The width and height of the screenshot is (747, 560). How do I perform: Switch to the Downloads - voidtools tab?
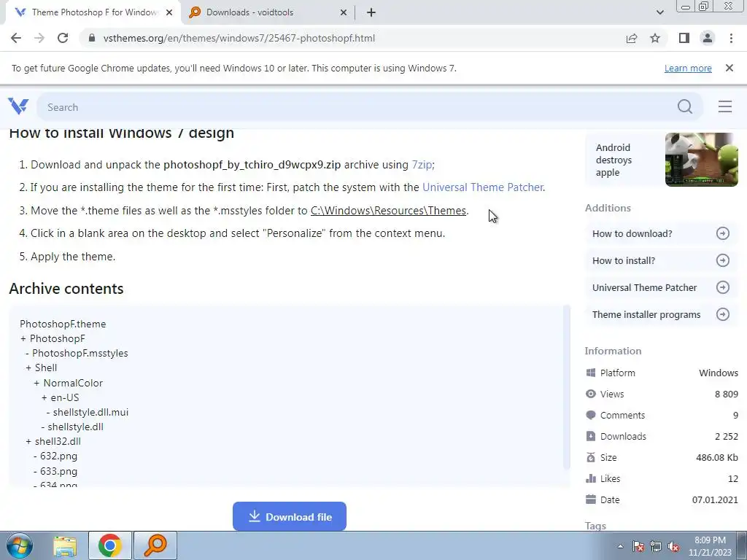267,12
